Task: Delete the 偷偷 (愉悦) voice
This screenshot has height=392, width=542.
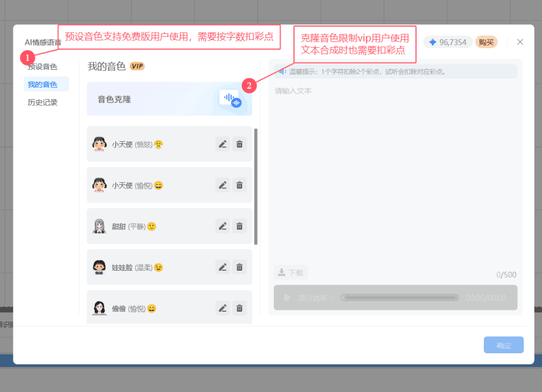Action: pyautogui.click(x=239, y=308)
